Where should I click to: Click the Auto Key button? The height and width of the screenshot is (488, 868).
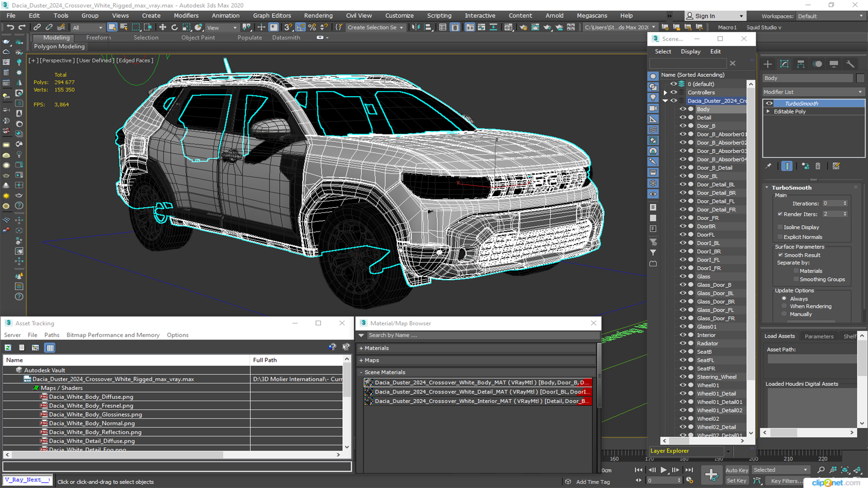point(736,470)
